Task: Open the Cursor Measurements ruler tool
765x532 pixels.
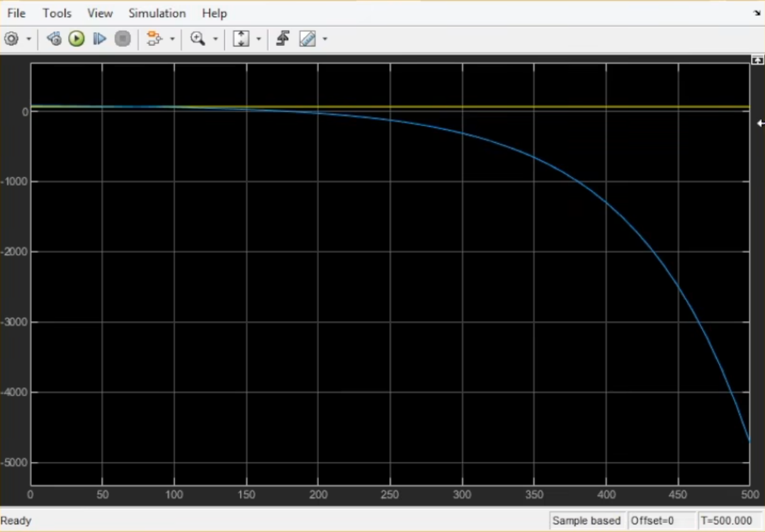Action: [x=307, y=39]
